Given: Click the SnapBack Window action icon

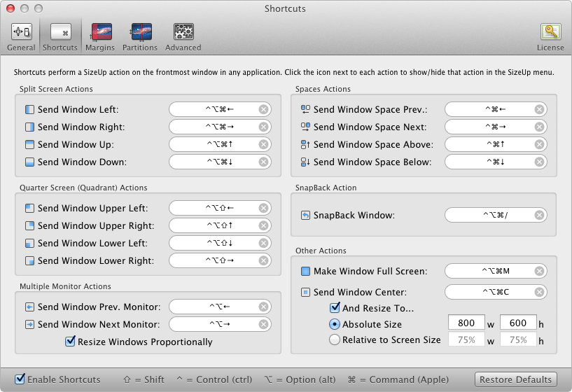Looking at the screenshot, I should [305, 216].
